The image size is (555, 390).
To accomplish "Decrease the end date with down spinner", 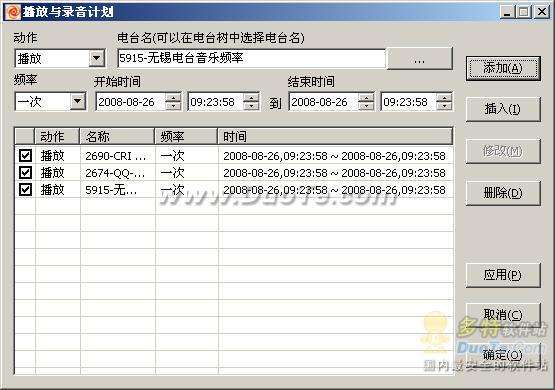I will [x=366, y=106].
